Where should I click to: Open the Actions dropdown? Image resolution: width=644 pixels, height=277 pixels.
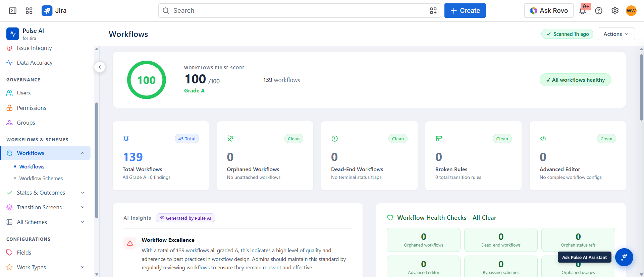pos(616,34)
